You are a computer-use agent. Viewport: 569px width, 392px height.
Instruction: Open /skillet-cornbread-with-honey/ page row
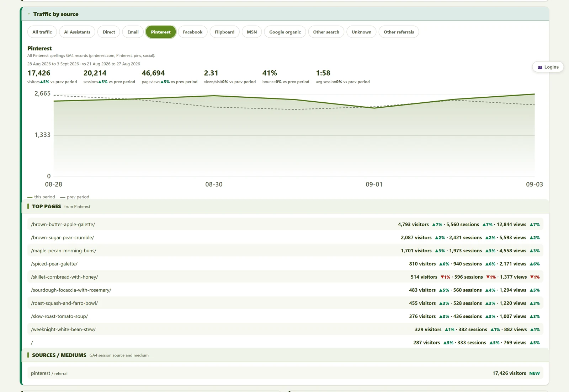tap(285, 277)
